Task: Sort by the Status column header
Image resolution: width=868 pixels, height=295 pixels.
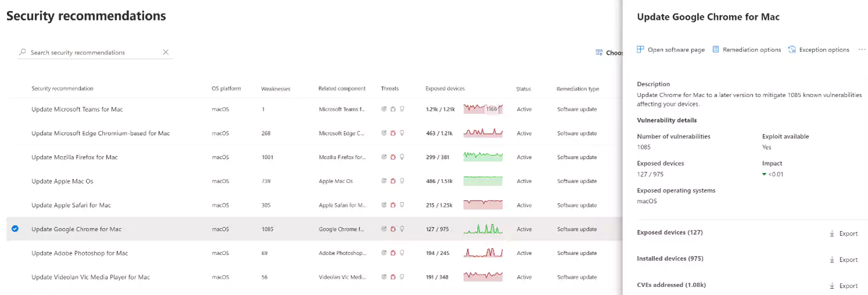Action: coord(524,89)
